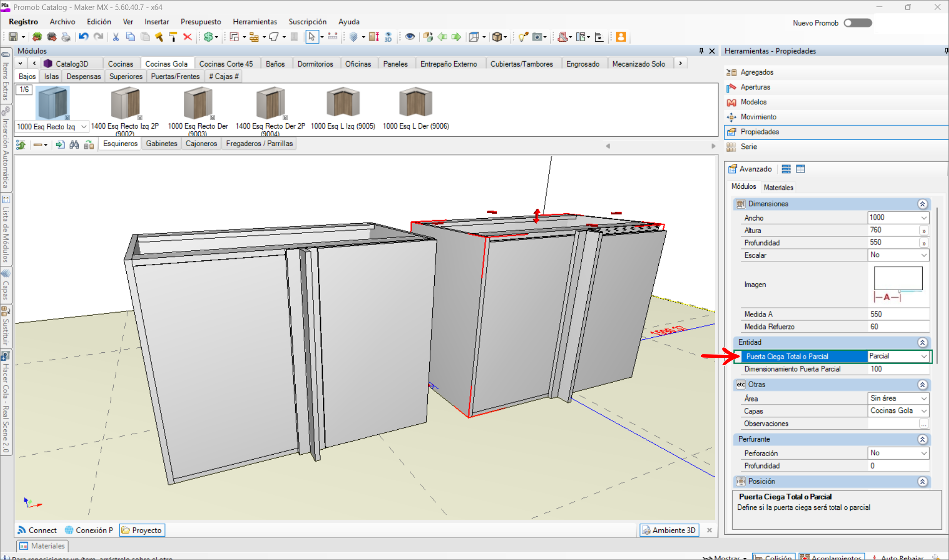Click the red X delete icon
The width and height of the screenshot is (949, 560).
coord(187,37)
